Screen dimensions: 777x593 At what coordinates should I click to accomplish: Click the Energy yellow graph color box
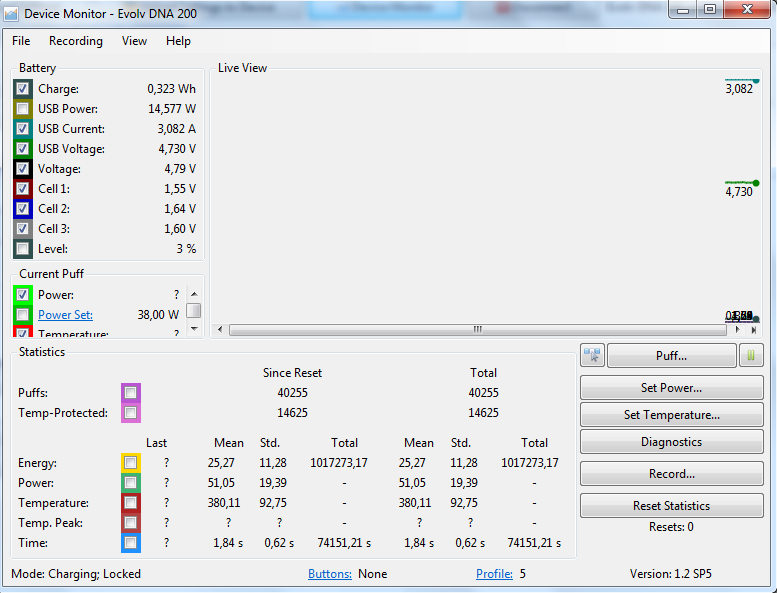(130, 463)
